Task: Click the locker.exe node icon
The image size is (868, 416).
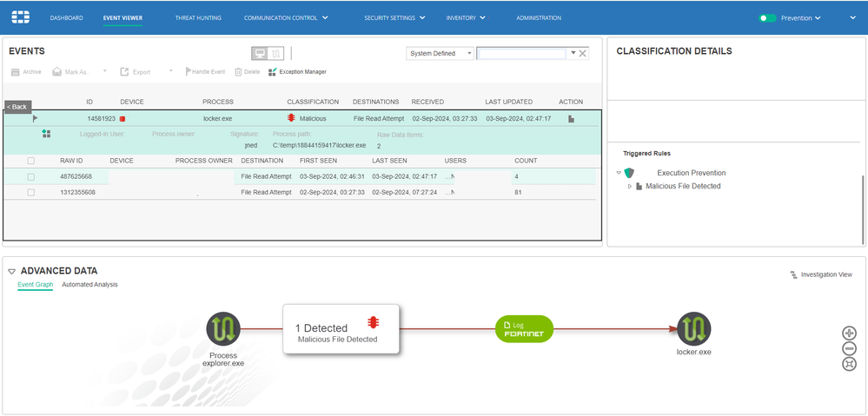Action: pyautogui.click(x=694, y=329)
